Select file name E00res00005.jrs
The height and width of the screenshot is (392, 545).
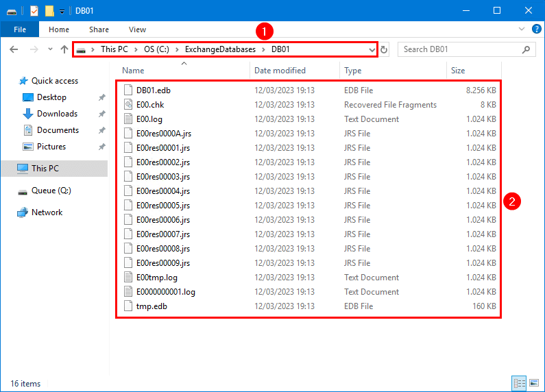point(163,206)
